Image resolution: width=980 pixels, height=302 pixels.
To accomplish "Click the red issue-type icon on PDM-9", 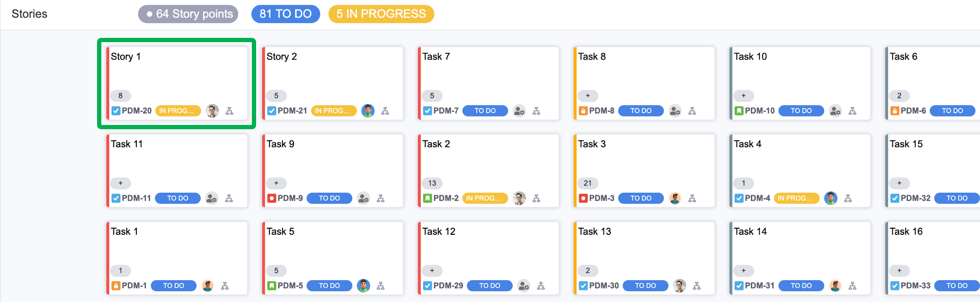I will pos(272,198).
